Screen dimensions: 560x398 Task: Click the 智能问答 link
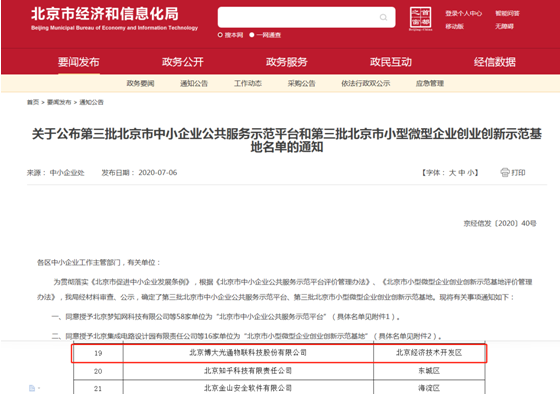(x=507, y=14)
